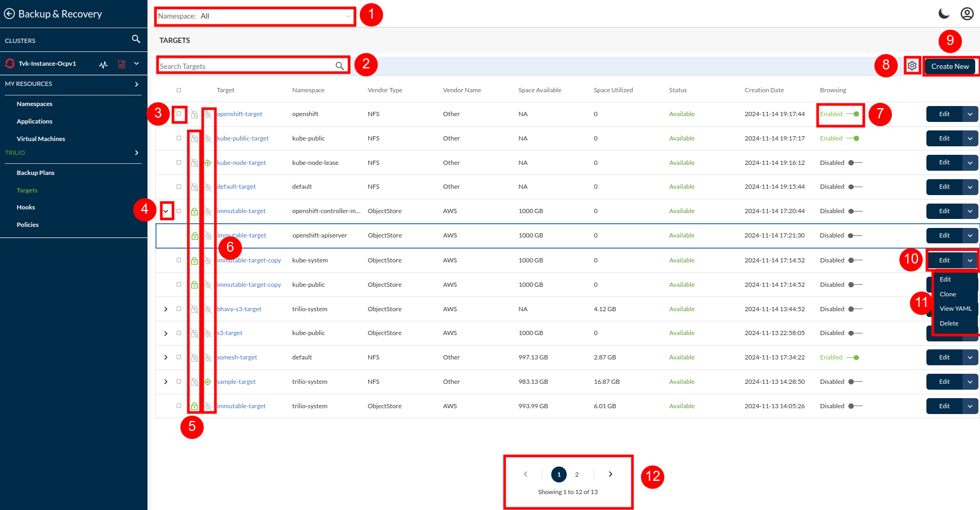Click cluster health pulse icon for Tvk-Instance-Ocpv1
980x510 pixels.
103,64
